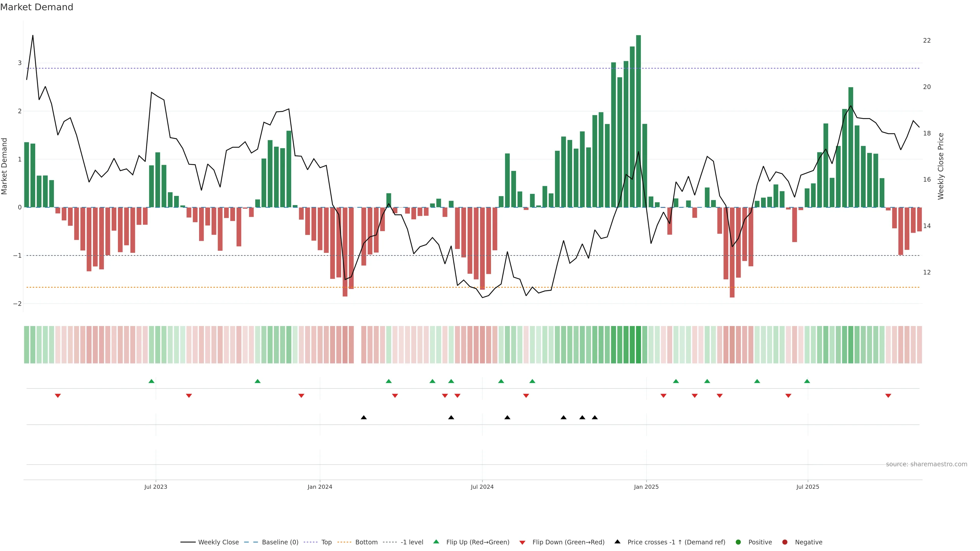
Task: Click the darkest green heatmap strip cell
Action: [x=638, y=345]
